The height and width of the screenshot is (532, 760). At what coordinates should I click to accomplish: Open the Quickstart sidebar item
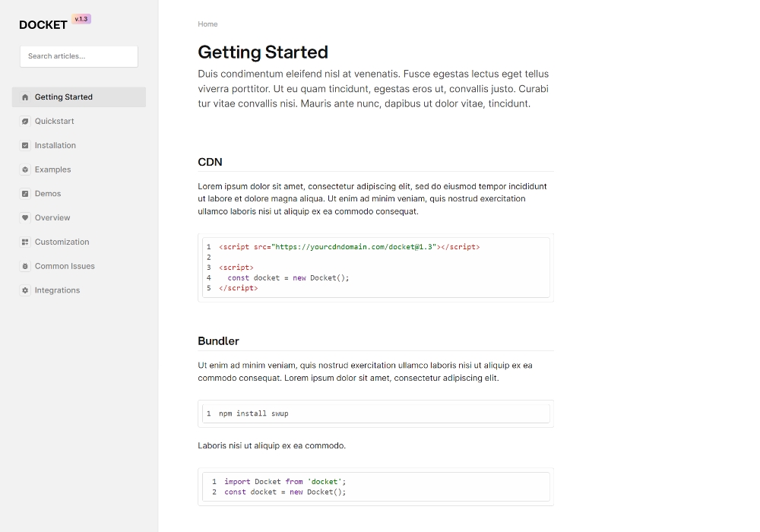click(79, 121)
